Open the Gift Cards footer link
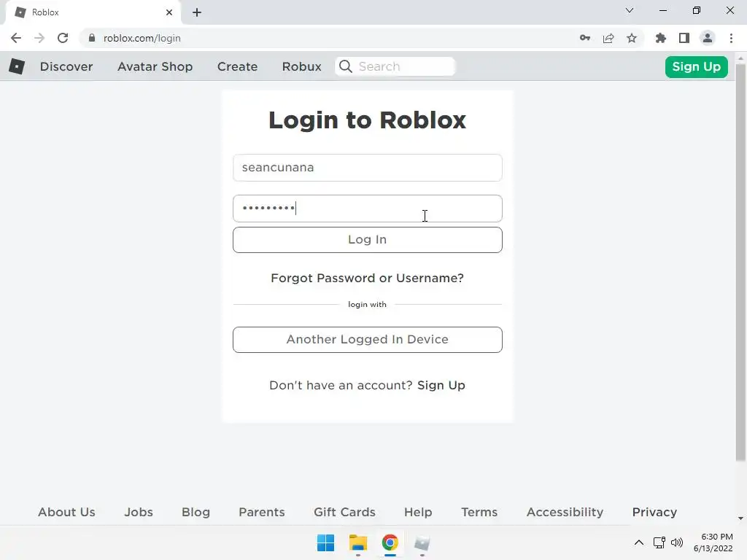 (x=344, y=512)
